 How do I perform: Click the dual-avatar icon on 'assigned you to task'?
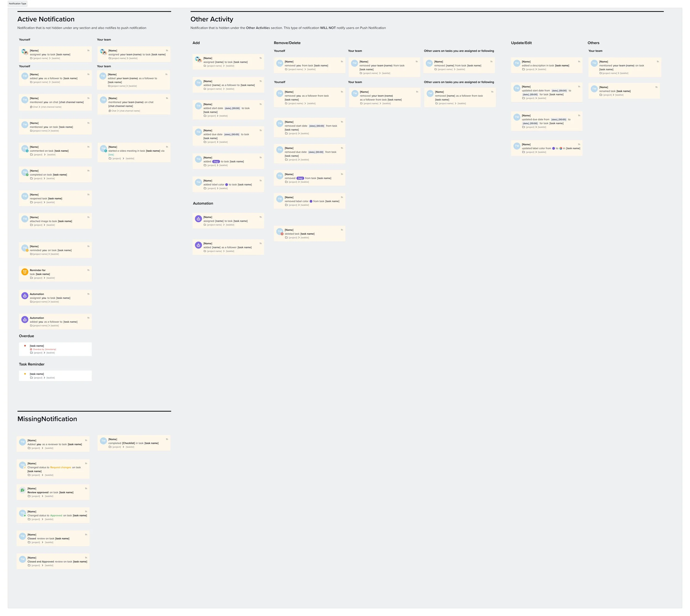click(24, 52)
